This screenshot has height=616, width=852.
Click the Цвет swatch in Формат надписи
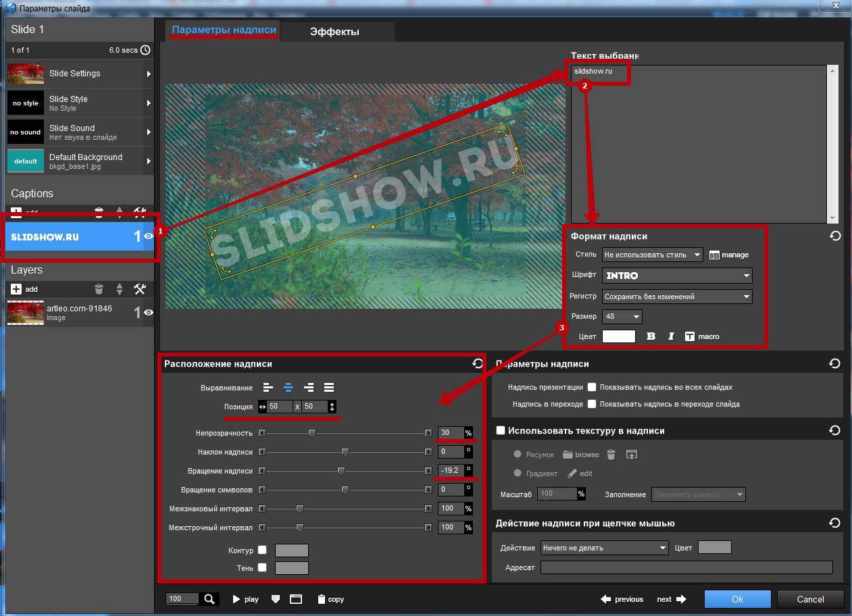pyautogui.click(x=619, y=336)
